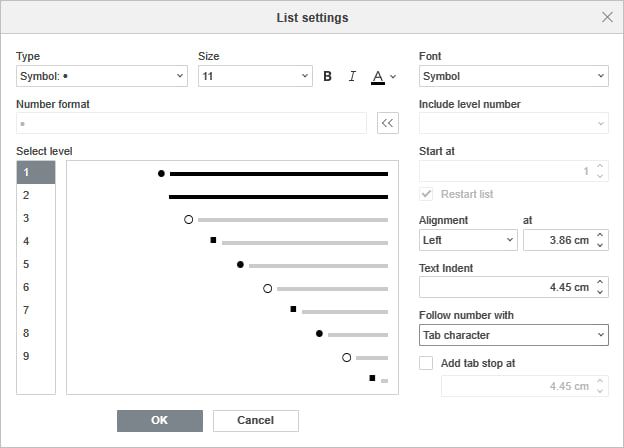Open the font color dropdown arrow

pos(393,76)
